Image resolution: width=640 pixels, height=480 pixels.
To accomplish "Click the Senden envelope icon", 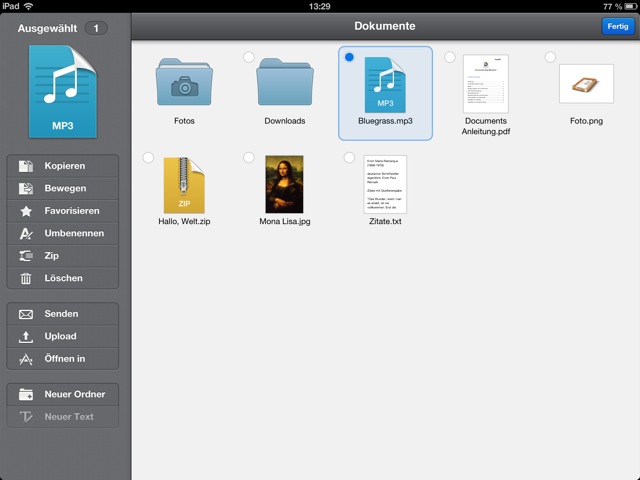I will coord(26,314).
